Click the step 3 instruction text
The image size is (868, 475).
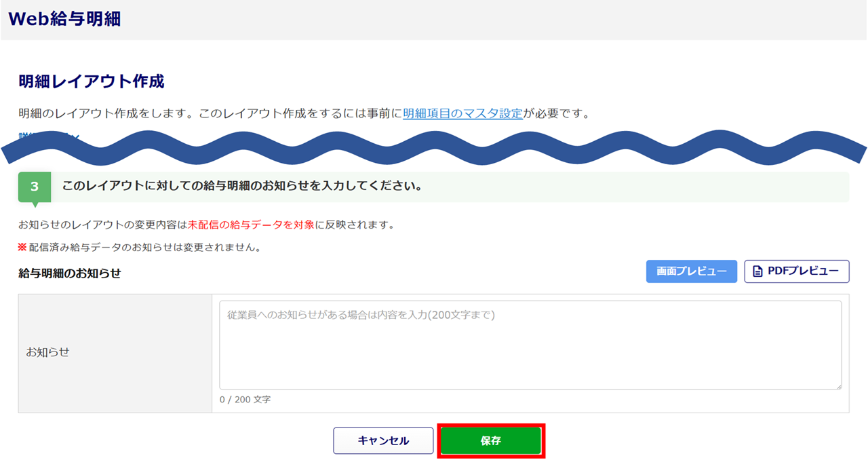[x=242, y=186]
